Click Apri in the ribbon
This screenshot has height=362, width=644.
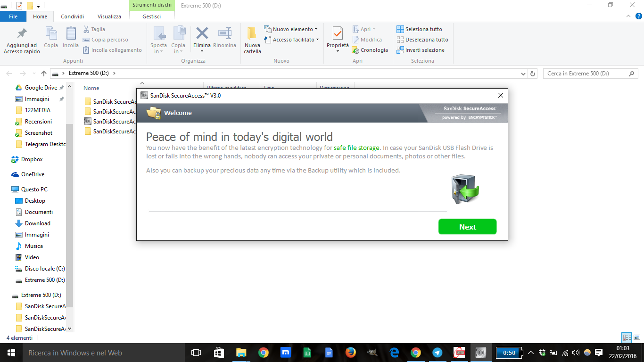click(364, 29)
